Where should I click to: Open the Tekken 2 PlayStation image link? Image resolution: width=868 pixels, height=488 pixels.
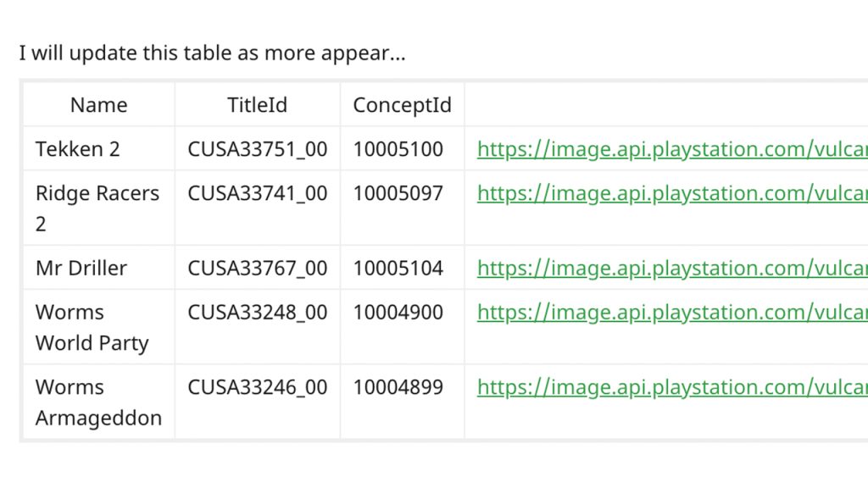(671, 150)
